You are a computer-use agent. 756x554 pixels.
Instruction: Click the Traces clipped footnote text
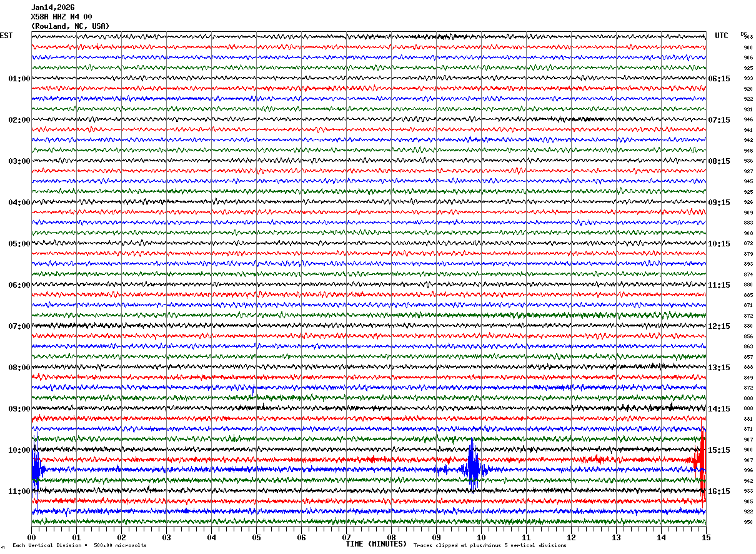click(x=490, y=546)
